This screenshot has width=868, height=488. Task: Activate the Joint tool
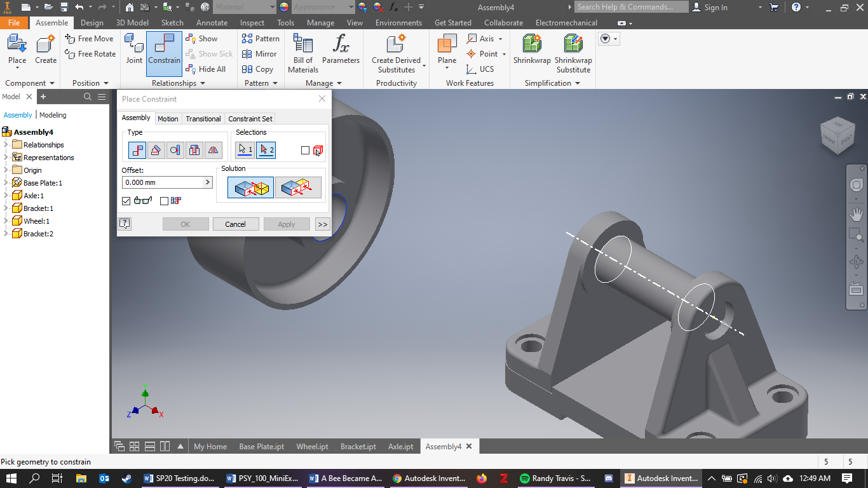point(134,50)
